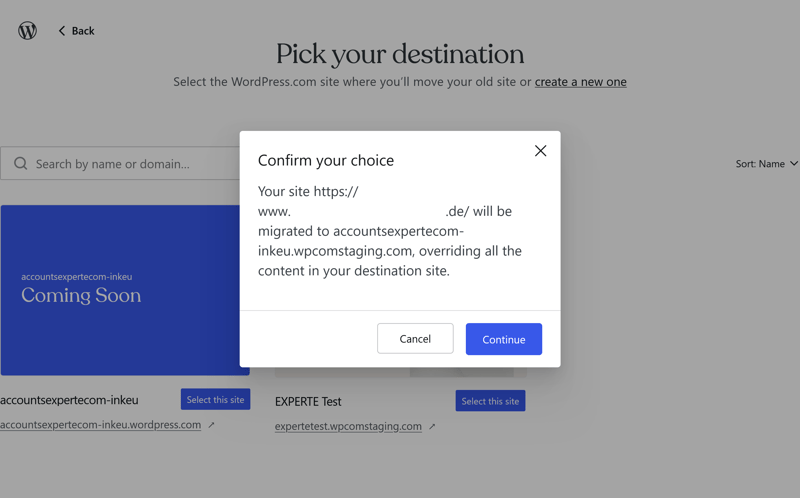
Task: Close the Confirm your choice dialog
Action: pos(540,151)
